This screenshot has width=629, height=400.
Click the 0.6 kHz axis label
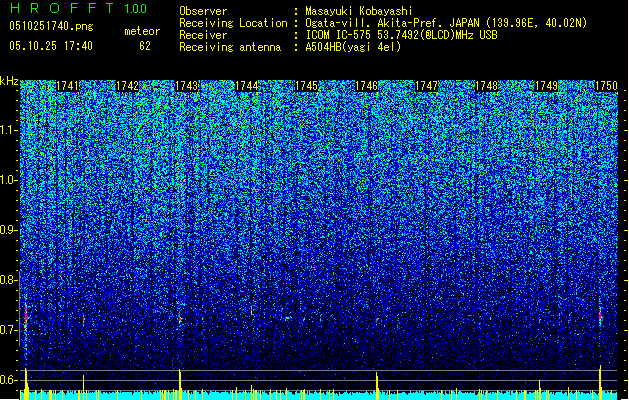tap(8, 380)
